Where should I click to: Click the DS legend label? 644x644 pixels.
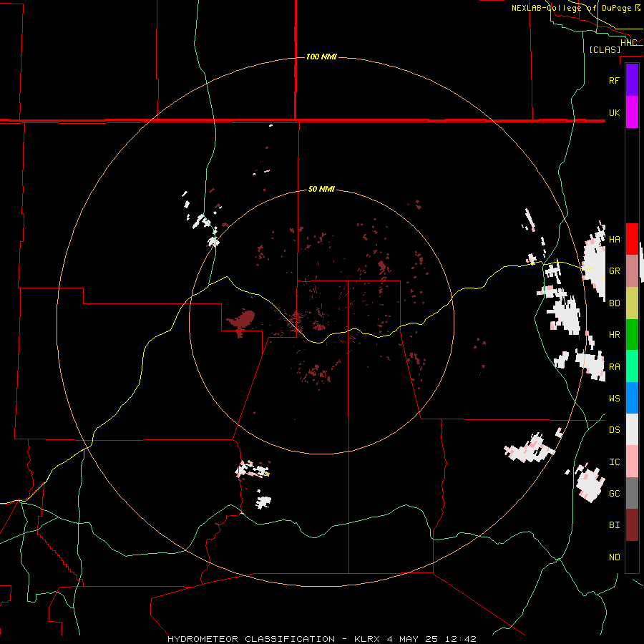coord(614,429)
